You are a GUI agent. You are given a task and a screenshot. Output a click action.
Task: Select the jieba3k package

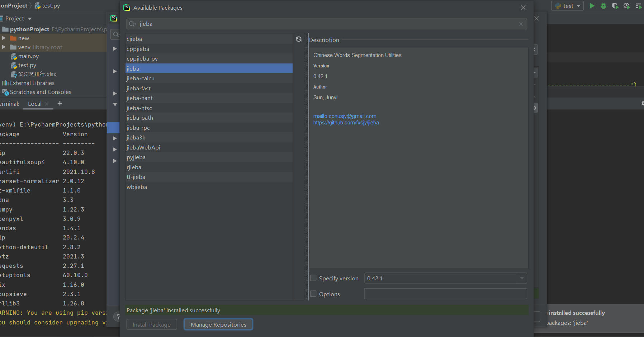click(x=209, y=138)
